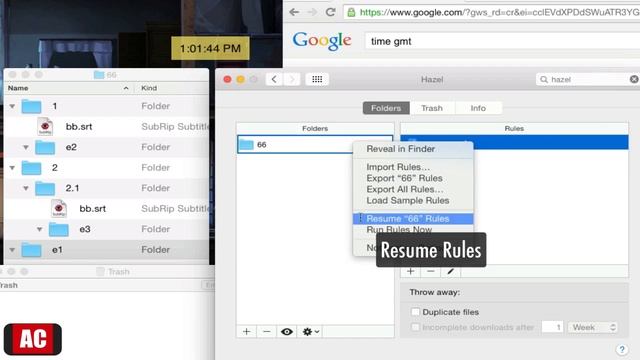Viewport: 640px width, 360px height.
Task: Choose Load Sample Rules
Action: click(x=407, y=200)
